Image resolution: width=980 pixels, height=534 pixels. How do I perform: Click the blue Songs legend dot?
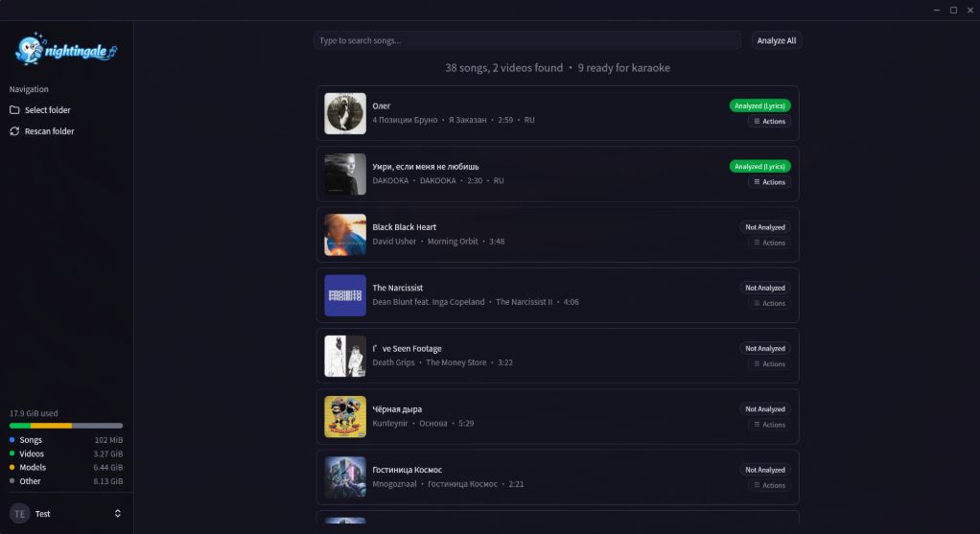pyautogui.click(x=12, y=440)
